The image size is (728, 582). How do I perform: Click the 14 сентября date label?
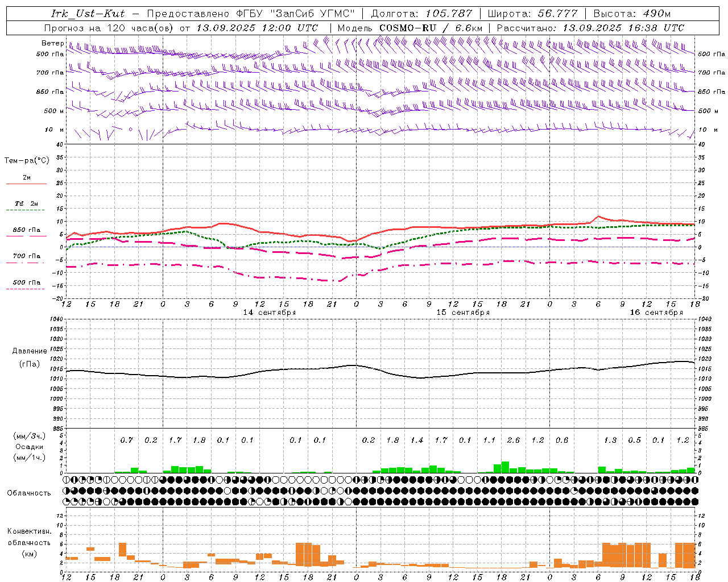pyautogui.click(x=270, y=313)
